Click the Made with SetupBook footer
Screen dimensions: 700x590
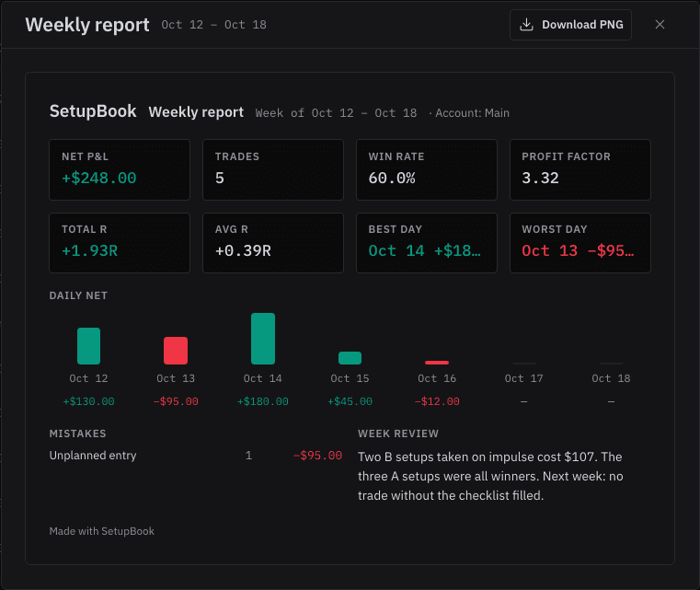[102, 531]
